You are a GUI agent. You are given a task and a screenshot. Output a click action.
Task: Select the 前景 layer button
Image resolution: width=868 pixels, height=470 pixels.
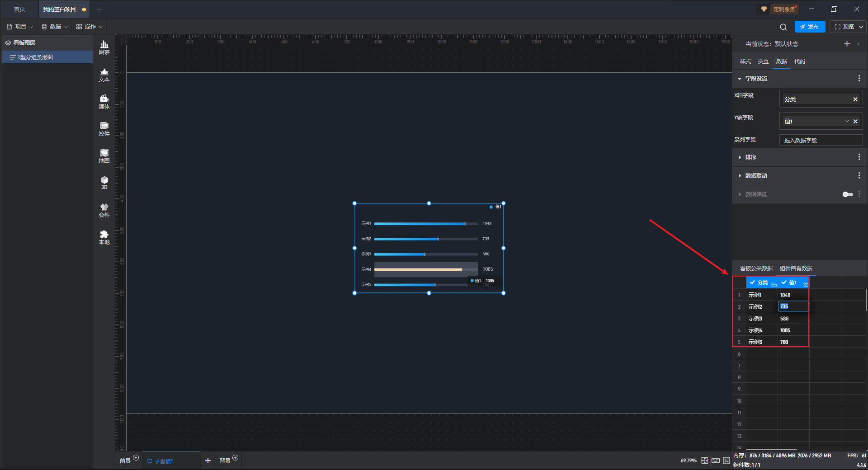coord(125,461)
